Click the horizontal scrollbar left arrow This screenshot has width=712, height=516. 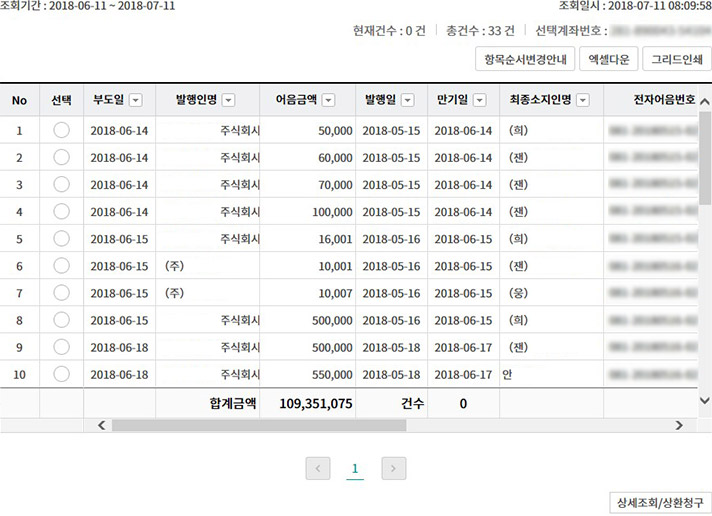[100, 425]
